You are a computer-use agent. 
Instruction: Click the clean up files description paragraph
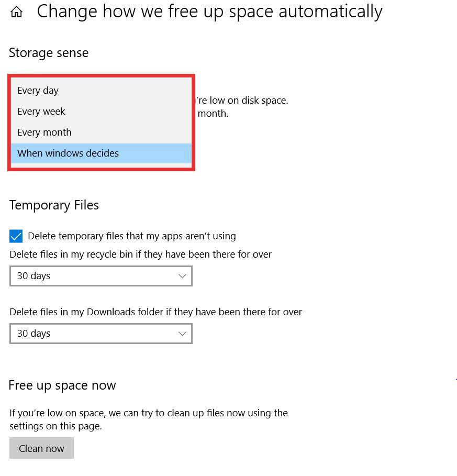(x=149, y=419)
